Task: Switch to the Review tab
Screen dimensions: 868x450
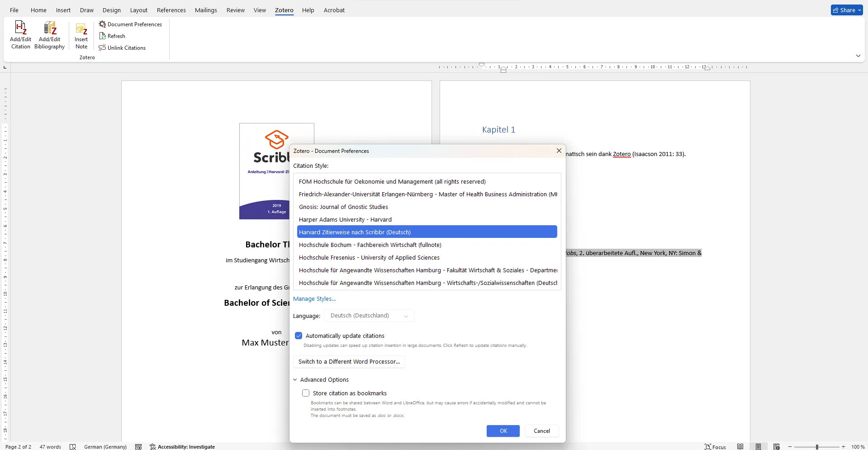Action: tap(236, 10)
